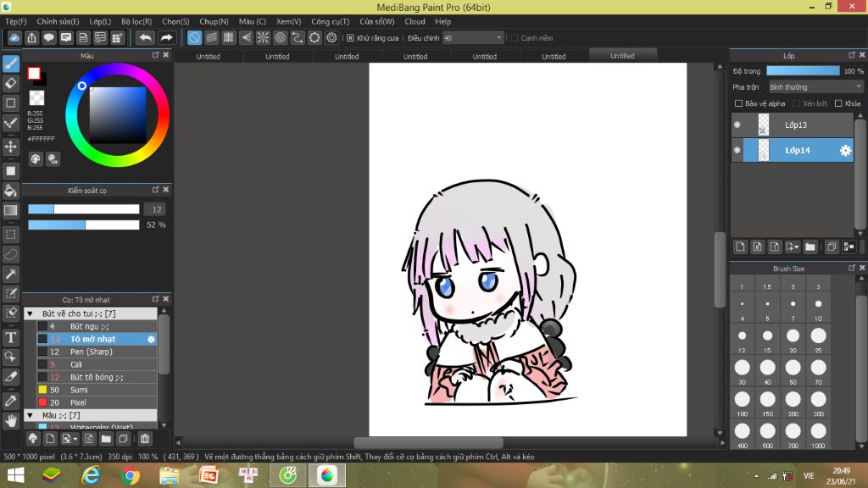Open the Cloud menu
The width and height of the screenshot is (868, 488).
point(415,21)
